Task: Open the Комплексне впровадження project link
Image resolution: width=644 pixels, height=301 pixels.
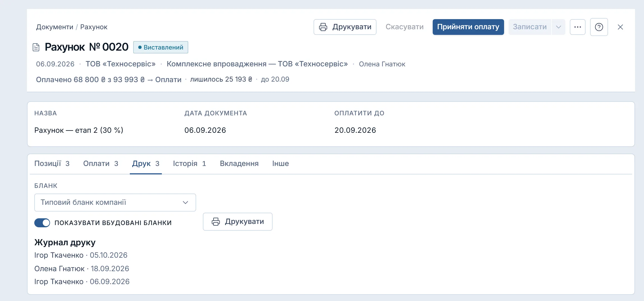Action: pyautogui.click(x=257, y=64)
